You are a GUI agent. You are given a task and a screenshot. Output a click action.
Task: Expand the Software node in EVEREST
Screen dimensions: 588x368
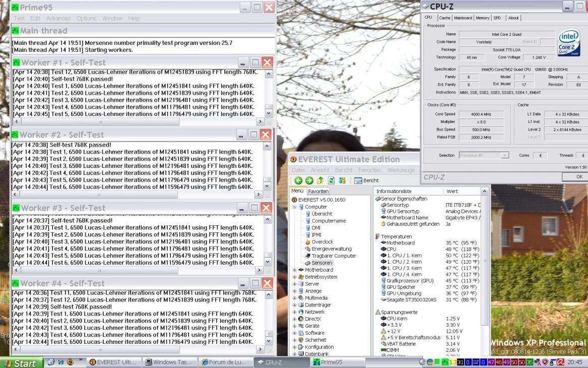pyautogui.click(x=294, y=333)
